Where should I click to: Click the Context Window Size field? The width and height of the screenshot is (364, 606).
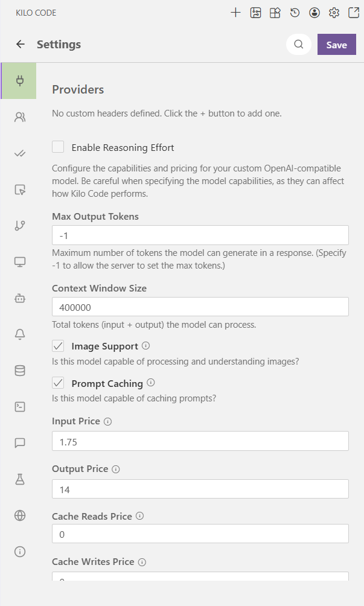[x=200, y=307]
